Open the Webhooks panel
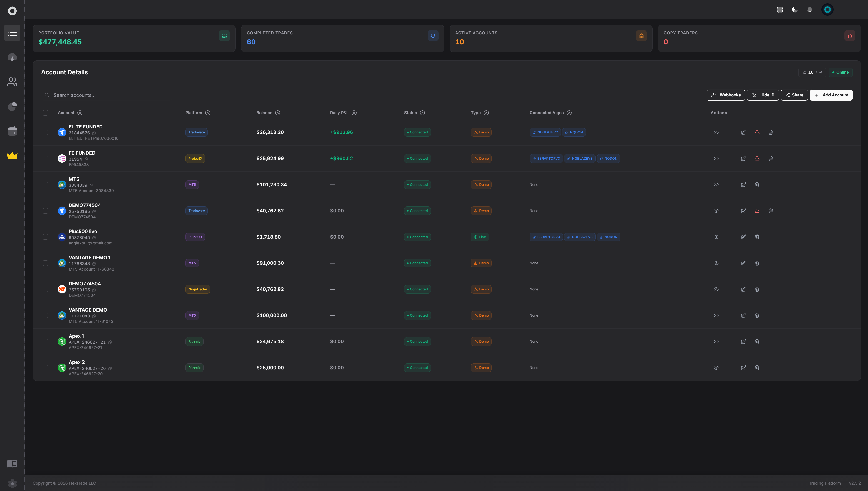Image resolution: width=868 pixels, height=491 pixels. coord(726,95)
